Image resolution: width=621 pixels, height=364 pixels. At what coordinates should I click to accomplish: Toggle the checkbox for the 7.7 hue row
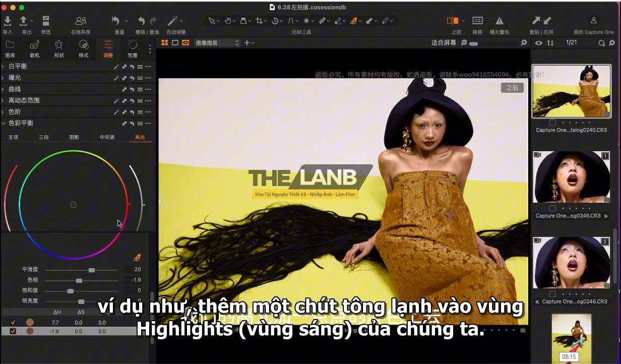[13, 322]
